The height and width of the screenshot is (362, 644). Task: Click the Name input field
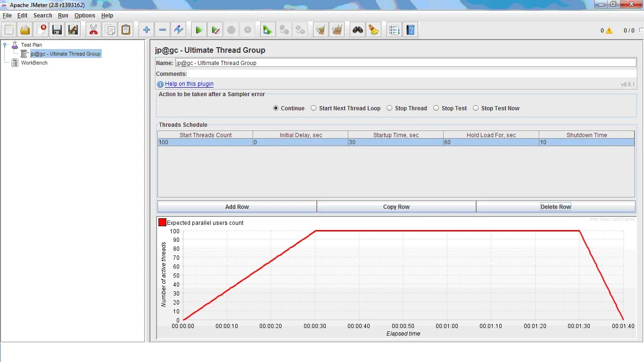405,63
